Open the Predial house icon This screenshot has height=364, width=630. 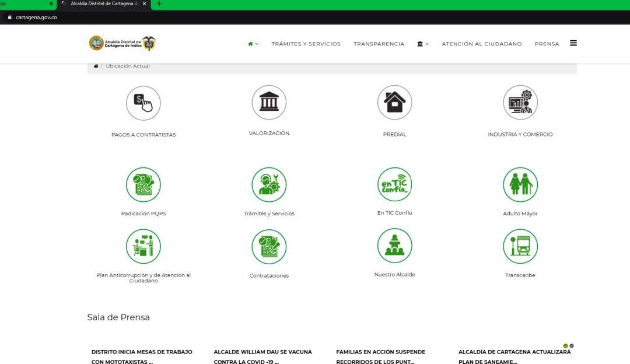[395, 102]
